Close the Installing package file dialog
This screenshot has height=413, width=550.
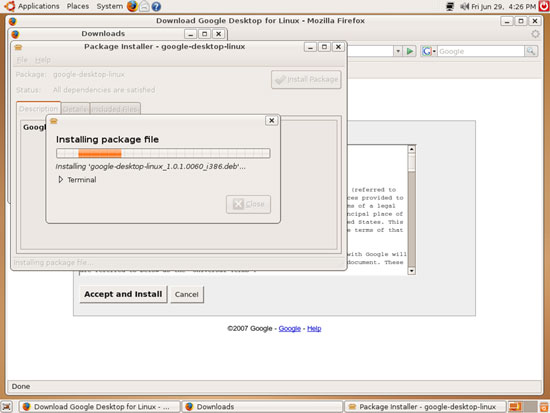click(271, 120)
